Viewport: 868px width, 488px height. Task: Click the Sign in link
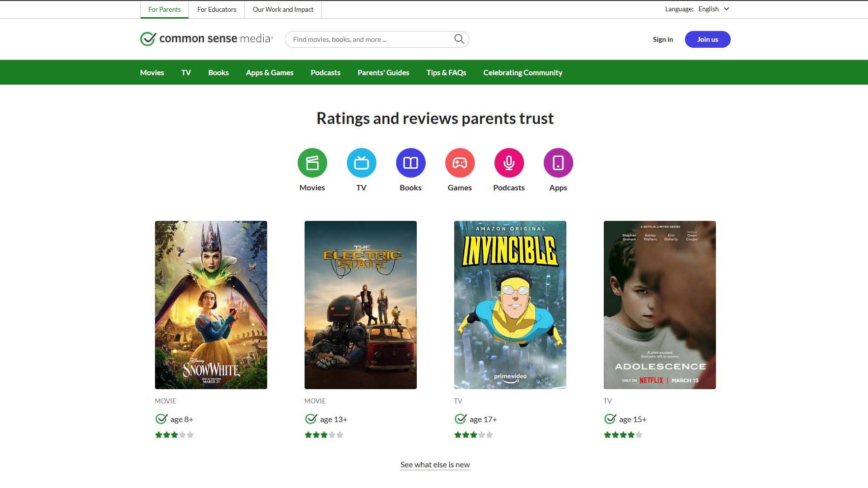point(663,39)
